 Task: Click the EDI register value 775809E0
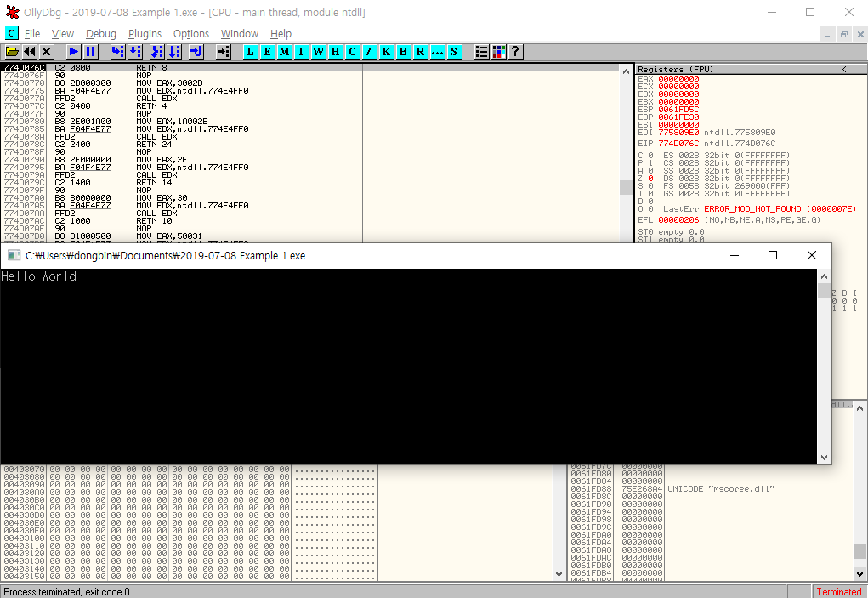pos(678,133)
